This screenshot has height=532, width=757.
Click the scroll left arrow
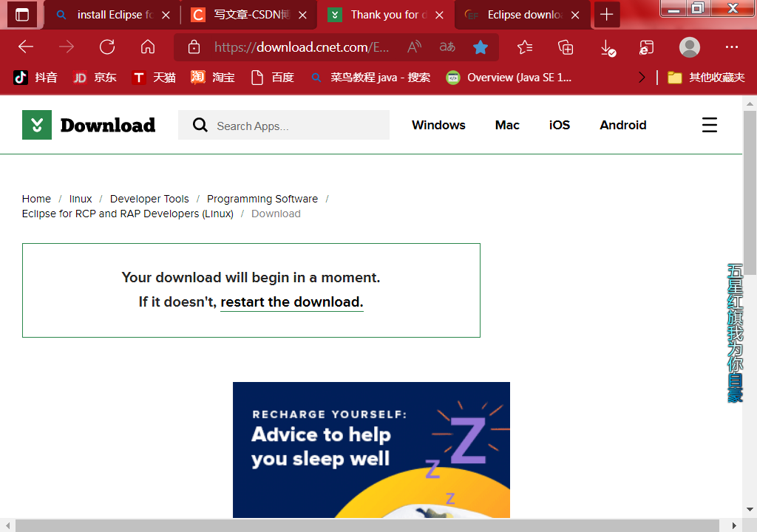pyautogui.click(x=7, y=525)
